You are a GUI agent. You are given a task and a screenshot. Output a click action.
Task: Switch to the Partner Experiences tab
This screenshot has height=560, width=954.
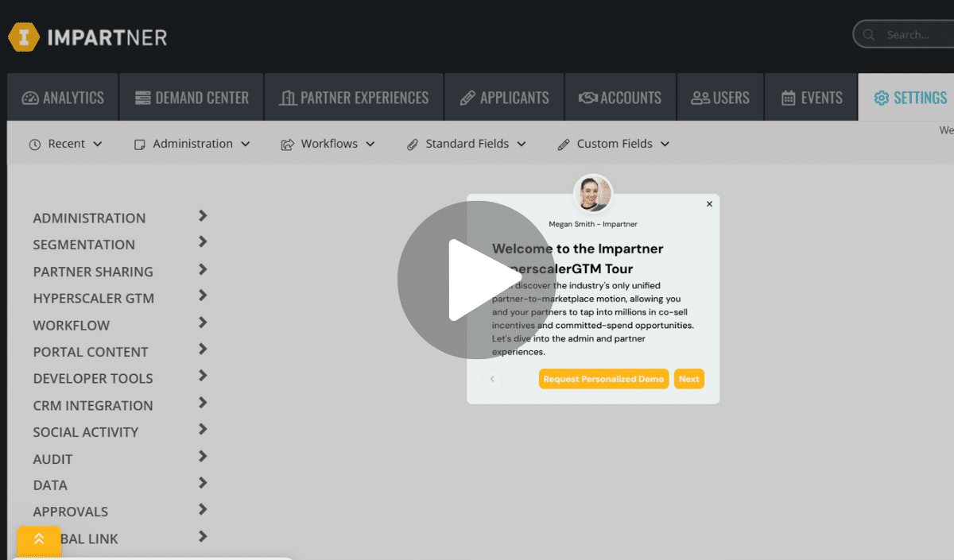click(x=353, y=97)
